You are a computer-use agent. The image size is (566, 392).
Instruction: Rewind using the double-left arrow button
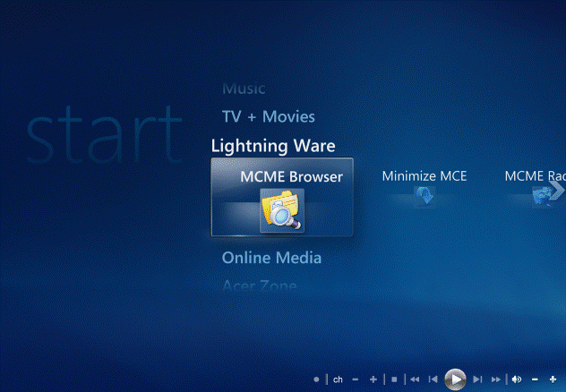tap(415, 379)
